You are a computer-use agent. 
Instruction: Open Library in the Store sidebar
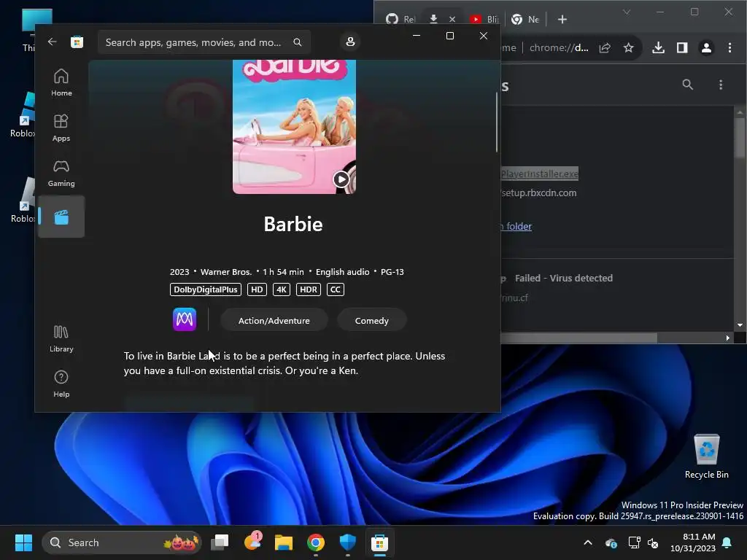click(61, 338)
